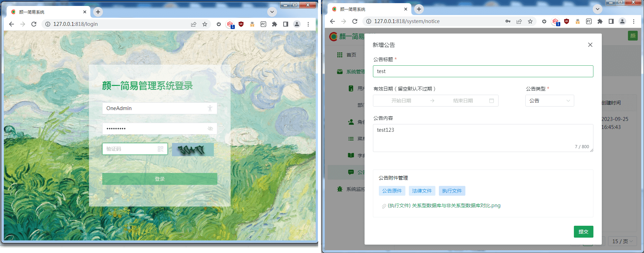This screenshot has width=644, height=253.
Task: Bookmark the login page with star icon
Action: 205,24
